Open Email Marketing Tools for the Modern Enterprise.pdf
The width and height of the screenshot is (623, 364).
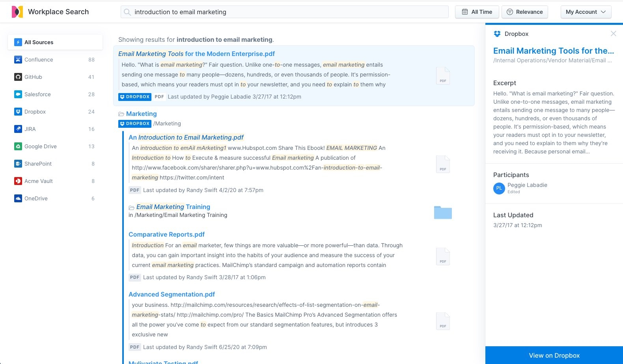[196, 54]
